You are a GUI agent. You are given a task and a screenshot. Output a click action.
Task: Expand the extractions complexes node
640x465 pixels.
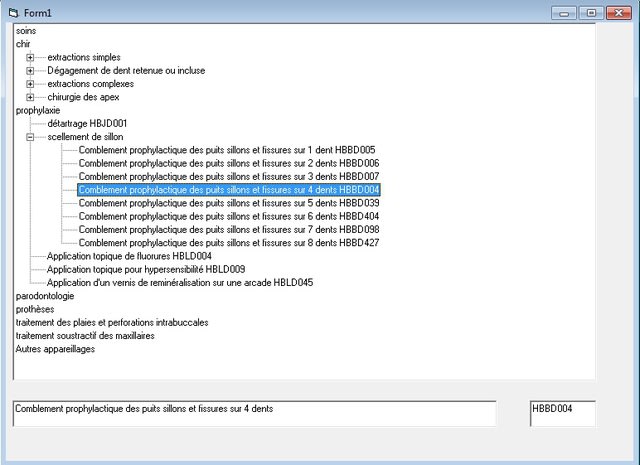(30, 84)
